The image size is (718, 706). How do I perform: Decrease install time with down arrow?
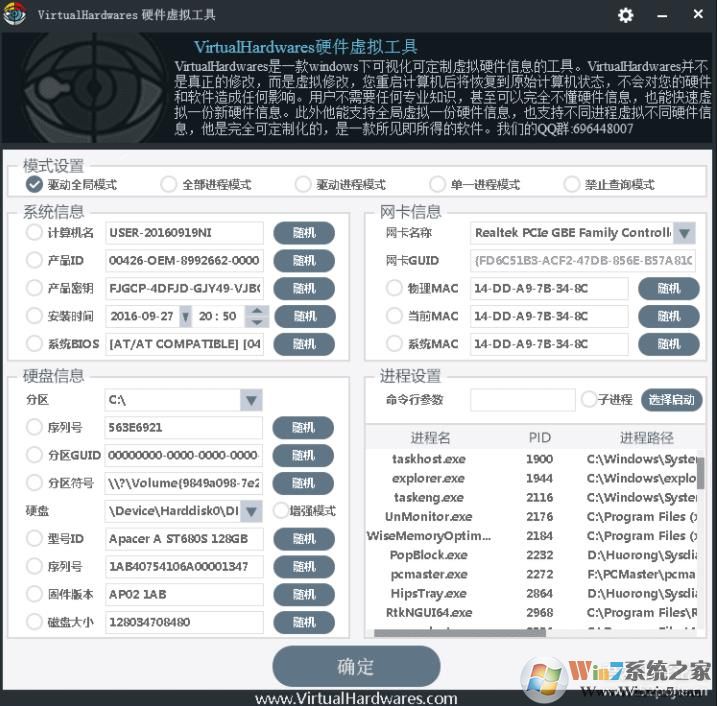pos(257,322)
